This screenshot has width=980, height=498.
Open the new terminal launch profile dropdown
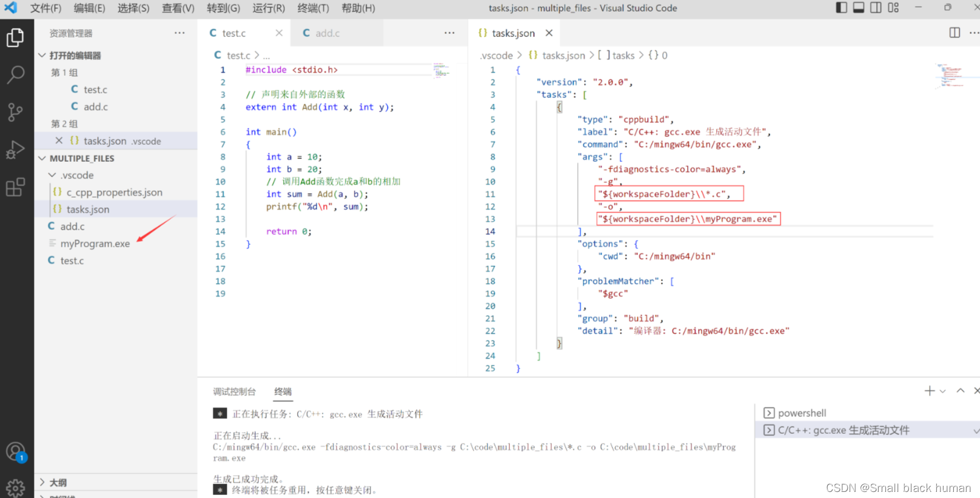(x=943, y=391)
